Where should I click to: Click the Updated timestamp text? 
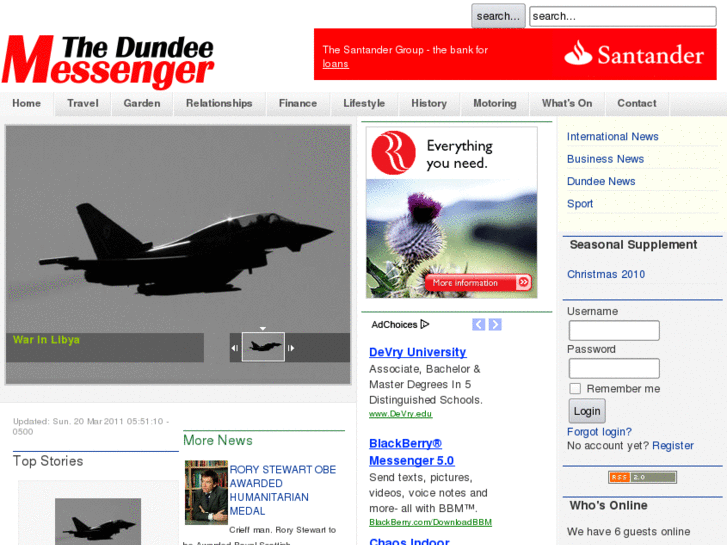point(91,426)
